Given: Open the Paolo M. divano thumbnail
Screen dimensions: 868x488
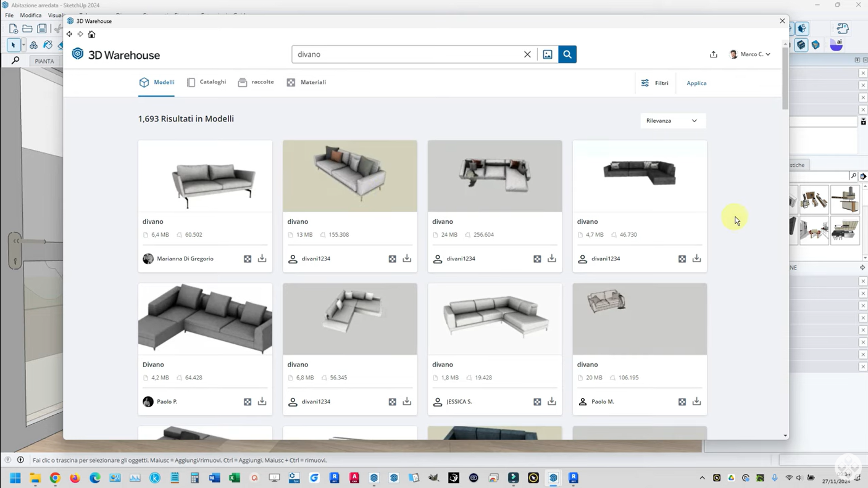Looking at the screenshot, I should point(639,319).
